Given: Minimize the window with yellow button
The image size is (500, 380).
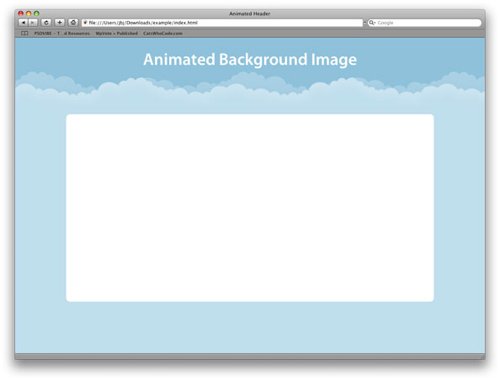Looking at the screenshot, I should point(29,13).
